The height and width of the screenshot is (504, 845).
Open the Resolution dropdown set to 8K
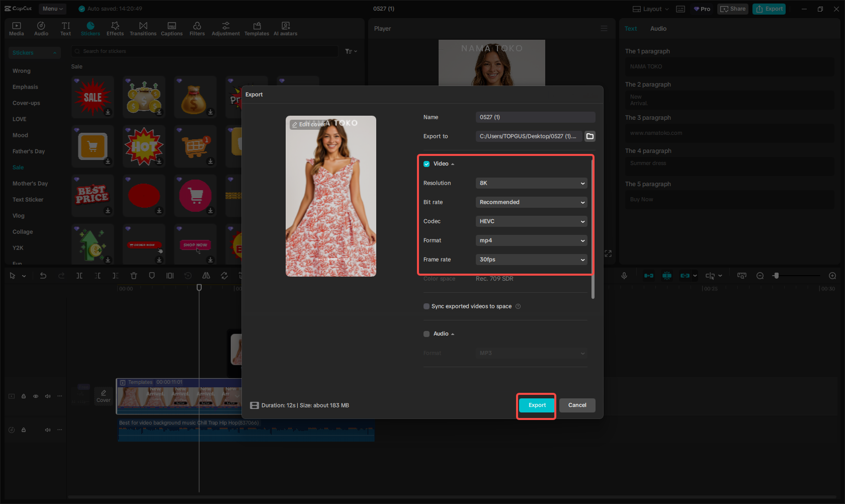(x=531, y=183)
